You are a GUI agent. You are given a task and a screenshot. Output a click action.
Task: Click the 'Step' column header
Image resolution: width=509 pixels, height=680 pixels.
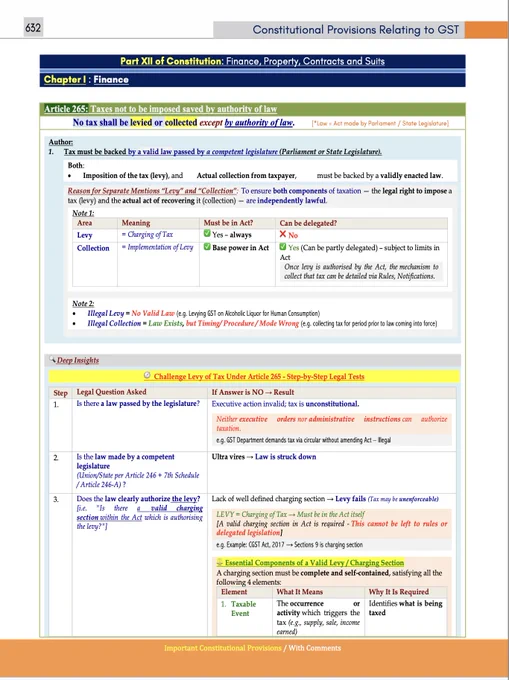click(60, 393)
